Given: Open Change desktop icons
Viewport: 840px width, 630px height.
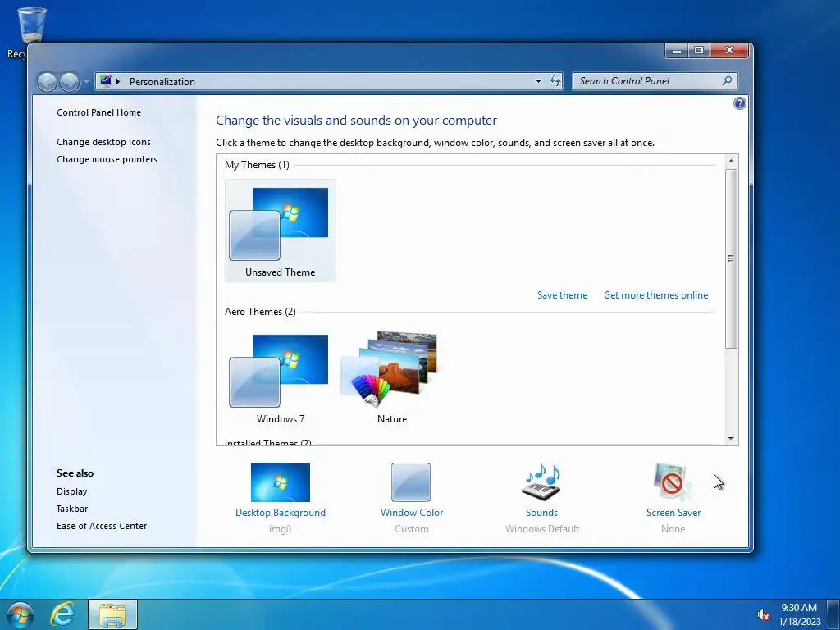Looking at the screenshot, I should click(x=103, y=142).
